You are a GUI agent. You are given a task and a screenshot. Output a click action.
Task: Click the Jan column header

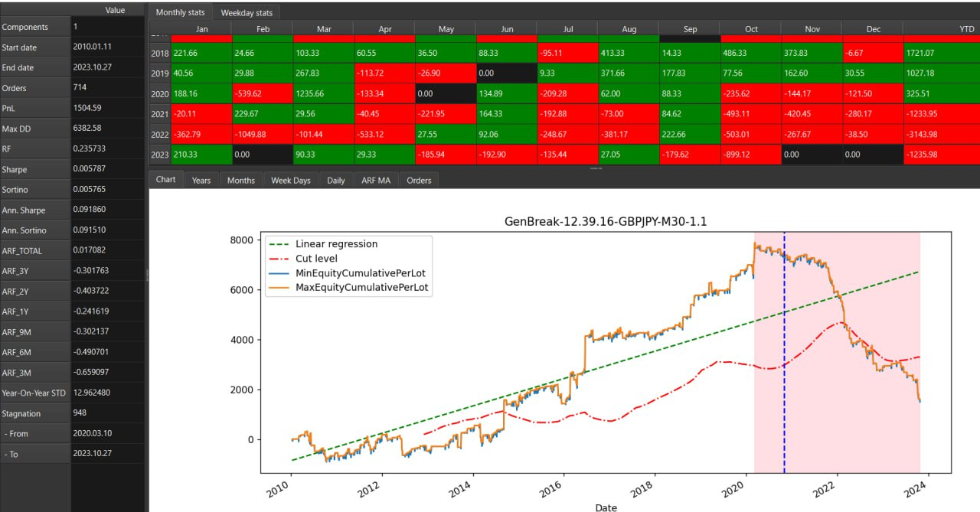click(201, 28)
